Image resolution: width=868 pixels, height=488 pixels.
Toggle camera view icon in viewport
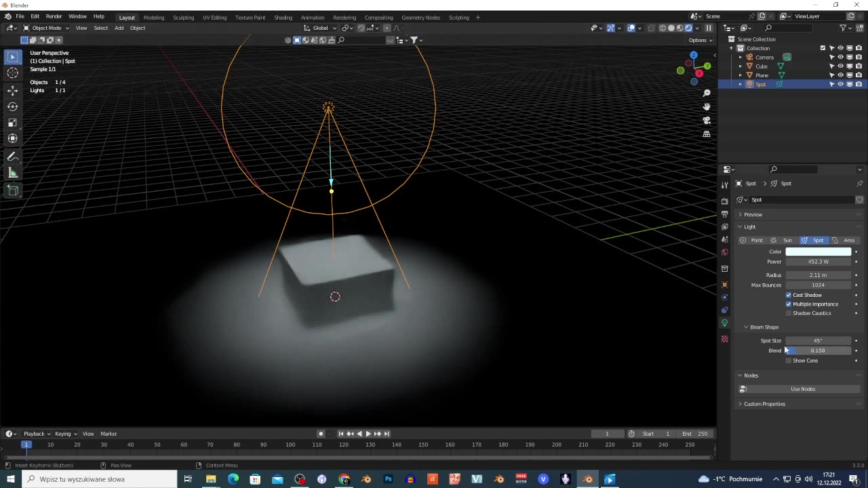[x=707, y=120]
